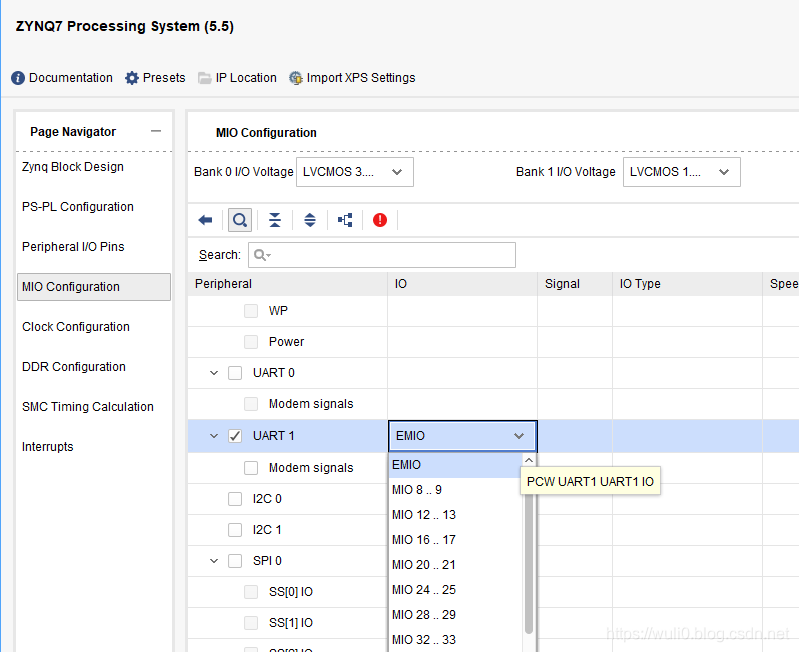The image size is (799, 652).
Task: Click the red error indicator icon
Action: pos(380,220)
